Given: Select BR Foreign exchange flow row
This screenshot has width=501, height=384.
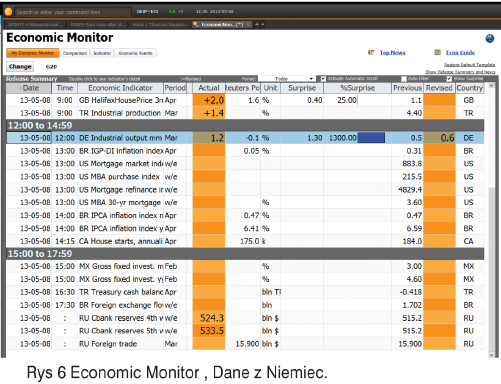Looking at the screenshot, I should (245, 305).
